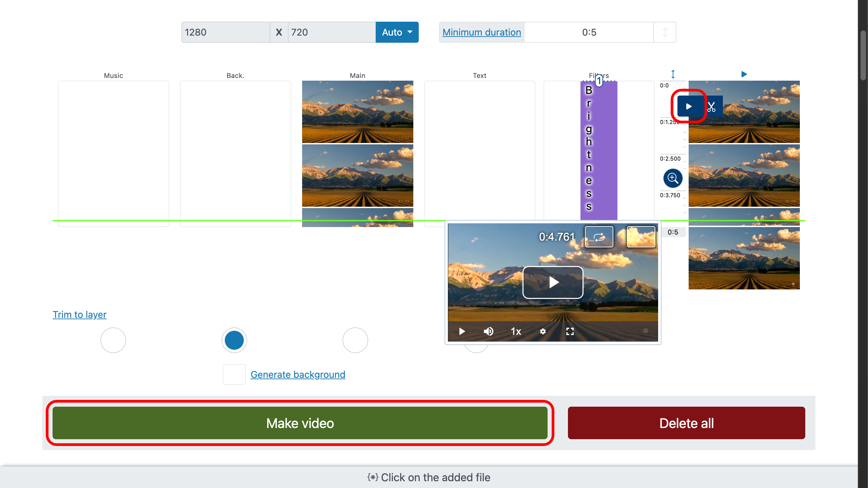Select the radio button under the Music column

coord(113,340)
